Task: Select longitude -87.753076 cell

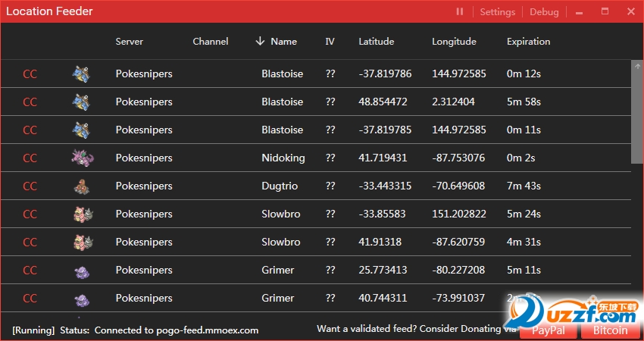Action: pos(458,158)
